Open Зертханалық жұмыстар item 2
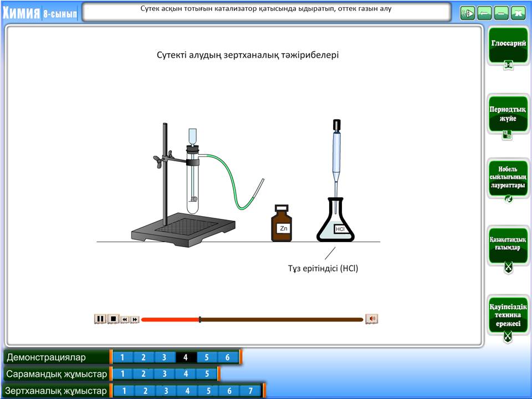This screenshot has width=532, height=399. [x=146, y=391]
